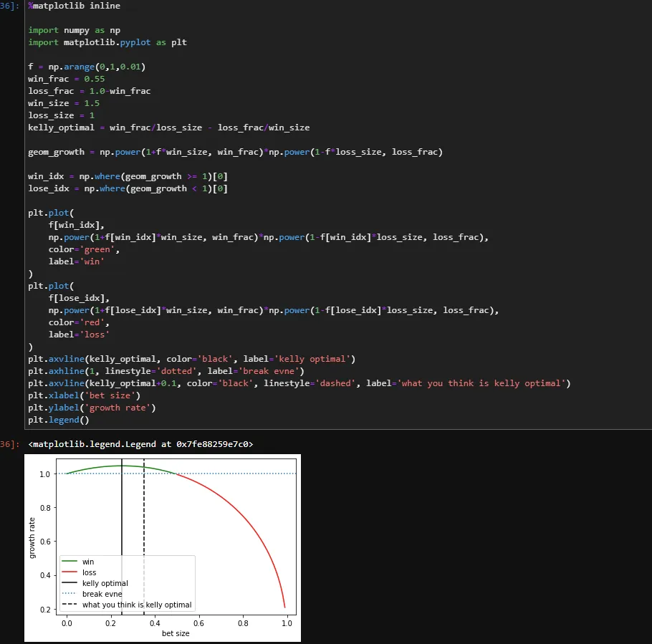Image resolution: width=652 pixels, height=644 pixels.
Task: Click the plt.xlabel('bet size') line
Action: pyautogui.click(x=84, y=395)
